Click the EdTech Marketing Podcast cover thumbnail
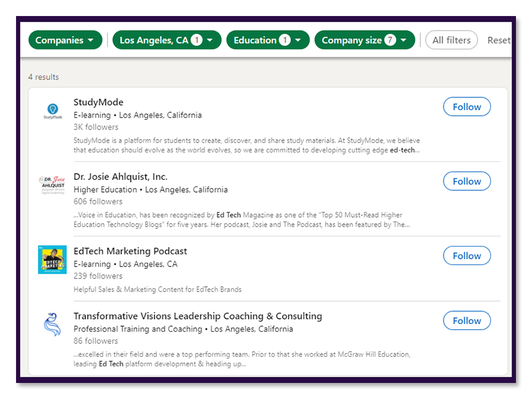532x399 pixels. [x=53, y=259]
